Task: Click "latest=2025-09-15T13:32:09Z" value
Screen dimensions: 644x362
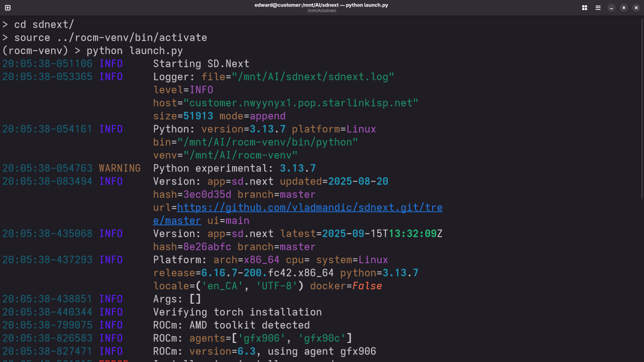Action: click(361, 234)
